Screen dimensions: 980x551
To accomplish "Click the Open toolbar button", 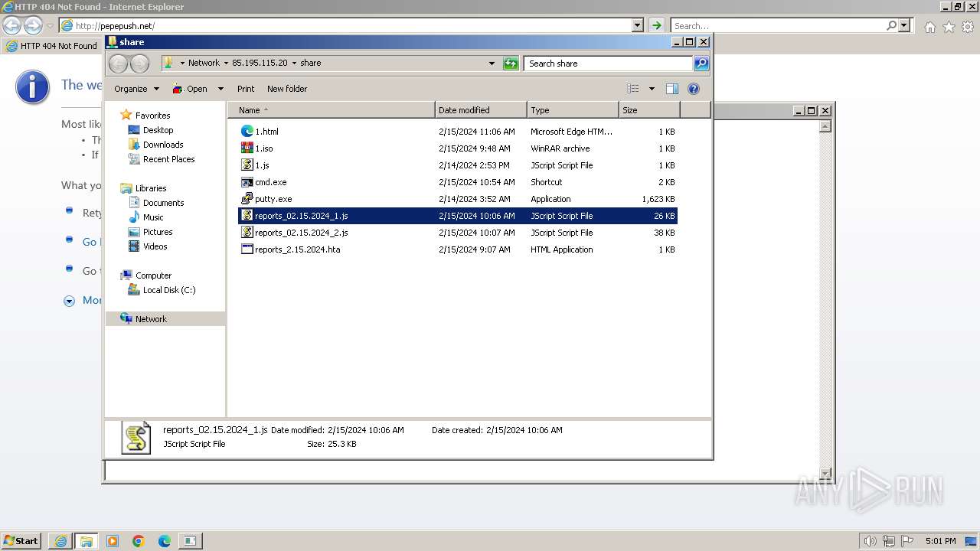I will point(190,89).
